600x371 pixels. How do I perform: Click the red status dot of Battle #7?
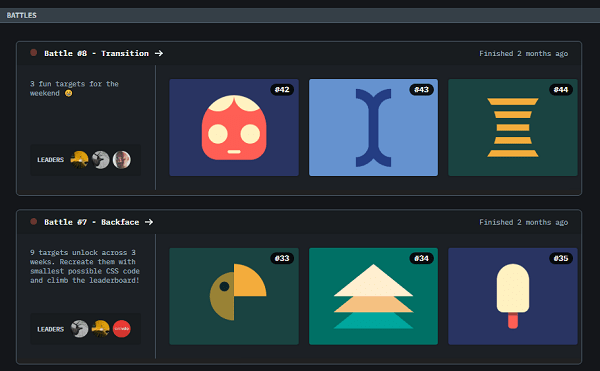pyautogui.click(x=34, y=221)
